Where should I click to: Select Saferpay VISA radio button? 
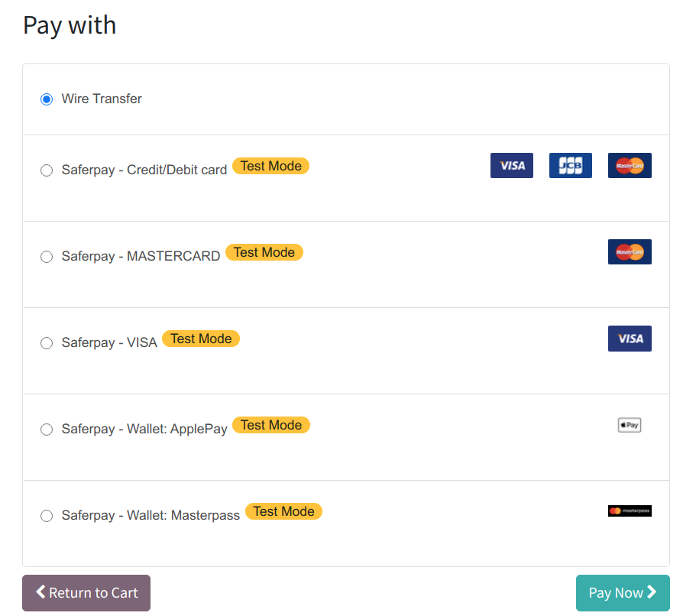click(47, 343)
